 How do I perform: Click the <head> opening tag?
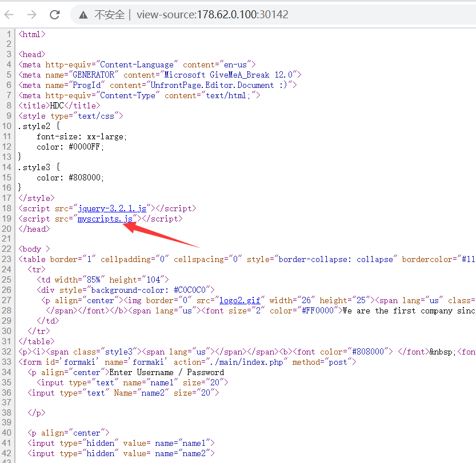[x=32, y=54]
